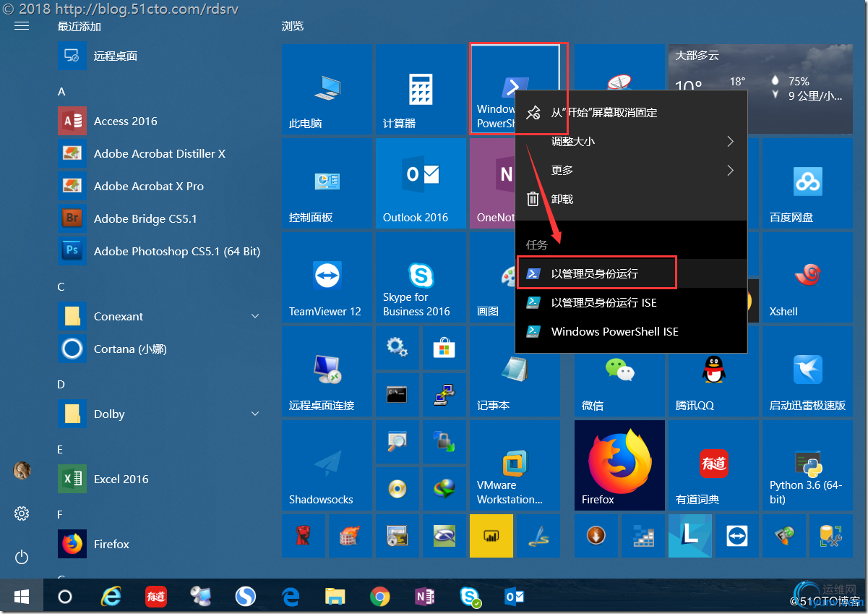Open the 记事本 notepad tile
This screenshot has height=614, width=868.
click(x=515, y=372)
